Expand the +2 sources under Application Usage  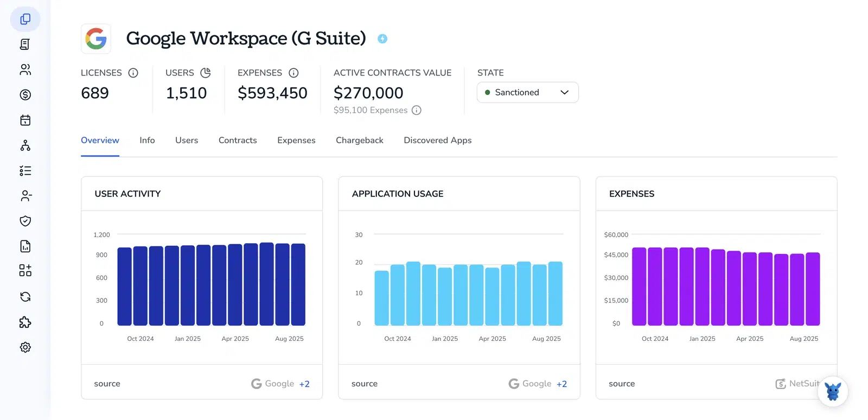point(561,384)
